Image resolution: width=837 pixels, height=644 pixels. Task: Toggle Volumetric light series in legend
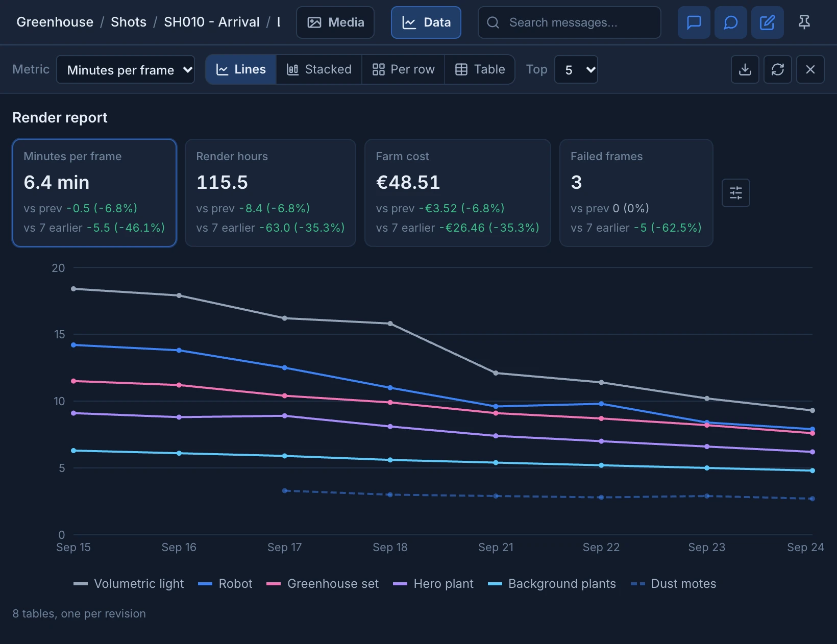pos(129,584)
